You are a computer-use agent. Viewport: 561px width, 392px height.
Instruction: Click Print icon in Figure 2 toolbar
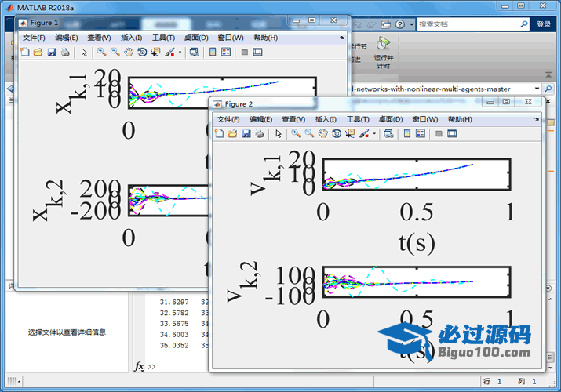260,133
